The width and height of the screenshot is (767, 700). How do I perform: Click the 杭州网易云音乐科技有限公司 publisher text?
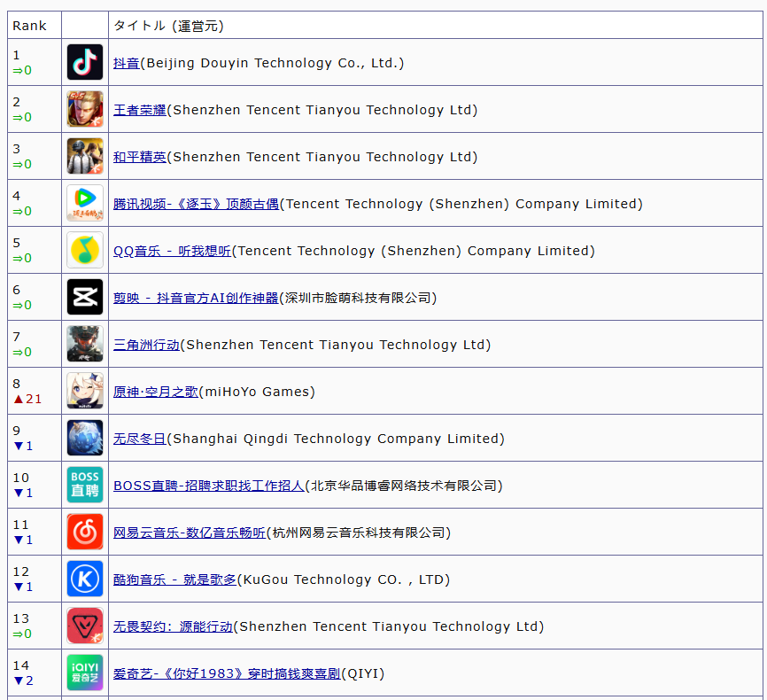click(359, 533)
